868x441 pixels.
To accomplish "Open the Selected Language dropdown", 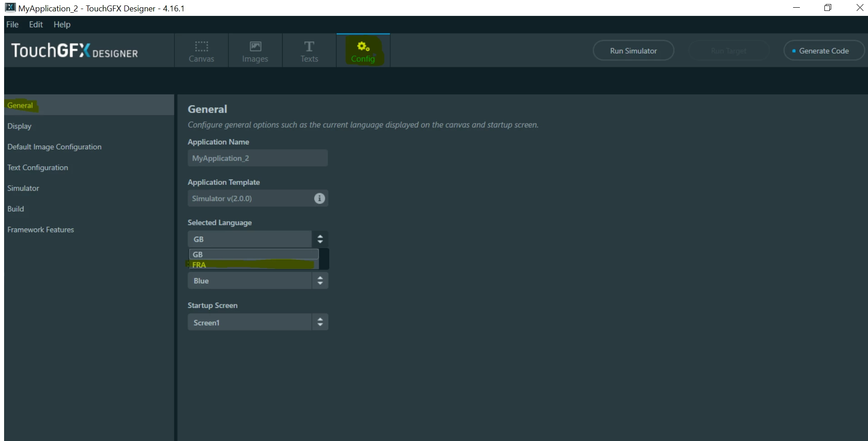I will [x=258, y=239].
